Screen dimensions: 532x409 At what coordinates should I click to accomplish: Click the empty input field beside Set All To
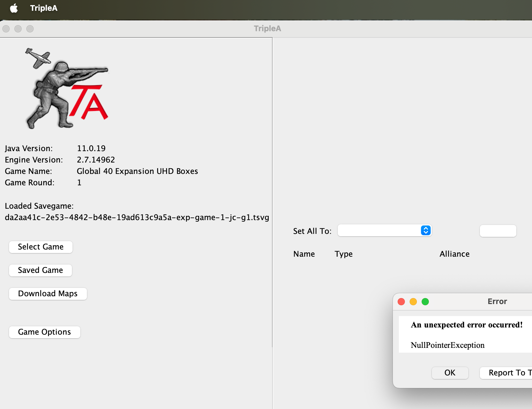[x=498, y=231]
